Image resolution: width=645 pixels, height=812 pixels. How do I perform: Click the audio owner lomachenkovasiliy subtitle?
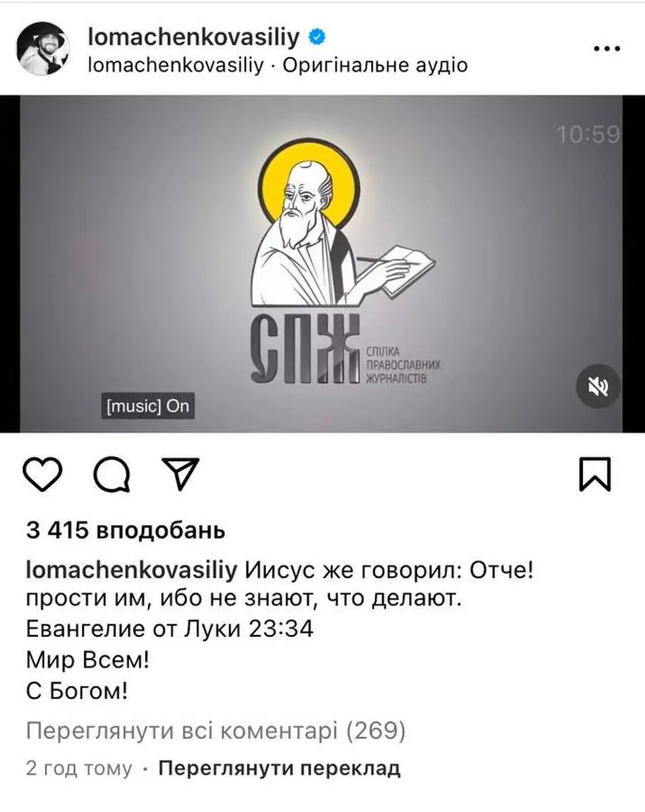pyautogui.click(x=176, y=65)
